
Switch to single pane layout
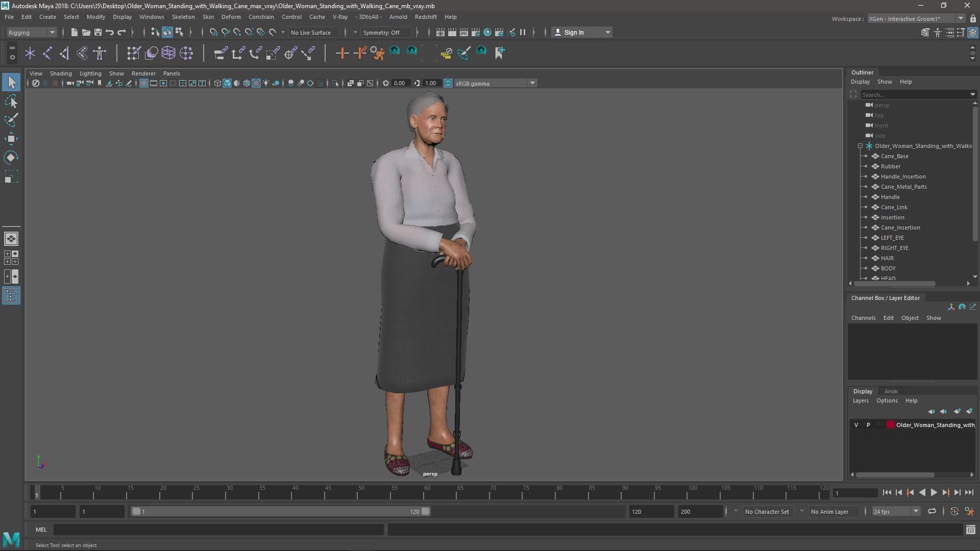click(11, 239)
